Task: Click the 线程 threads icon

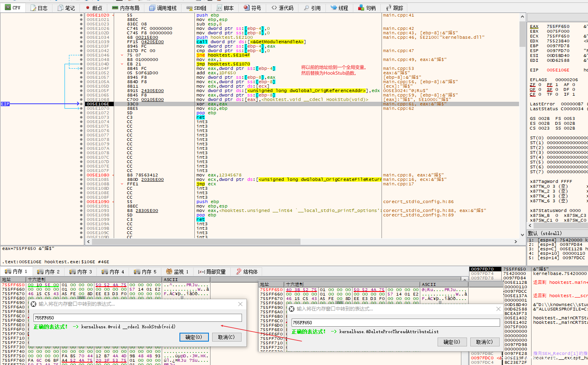Action: [334, 8]
